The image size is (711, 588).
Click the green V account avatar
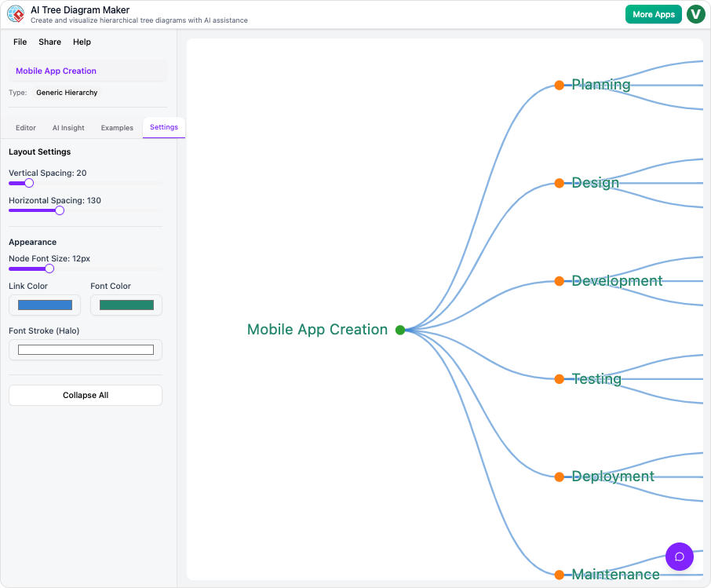[695, 13]
